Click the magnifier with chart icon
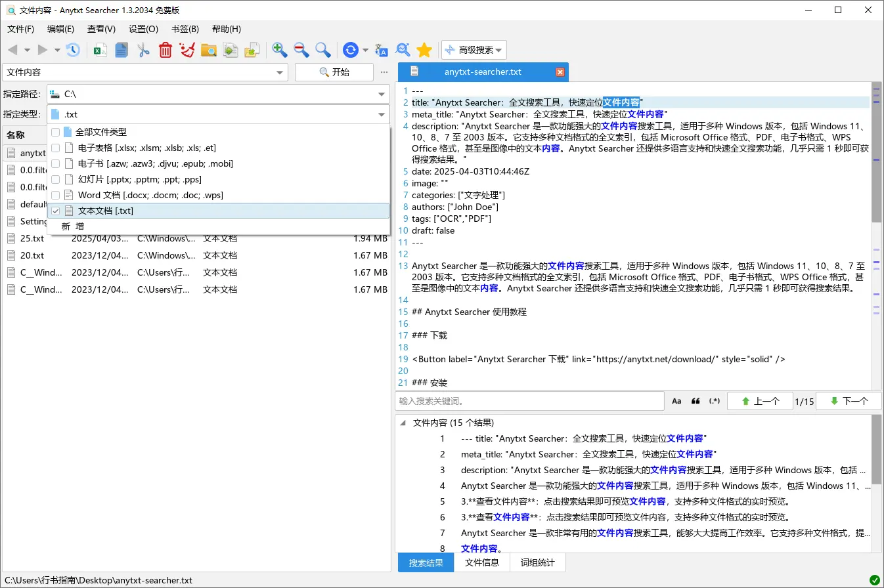This screenshot has width=884, height=588. point(403,50)
